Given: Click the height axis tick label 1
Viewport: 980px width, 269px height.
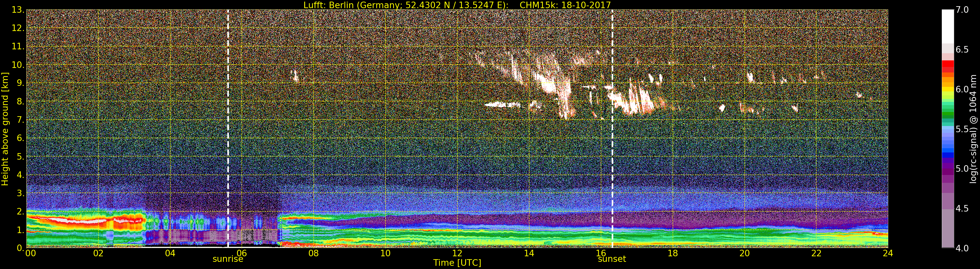Looking at the screenshot, I should 20,229.
